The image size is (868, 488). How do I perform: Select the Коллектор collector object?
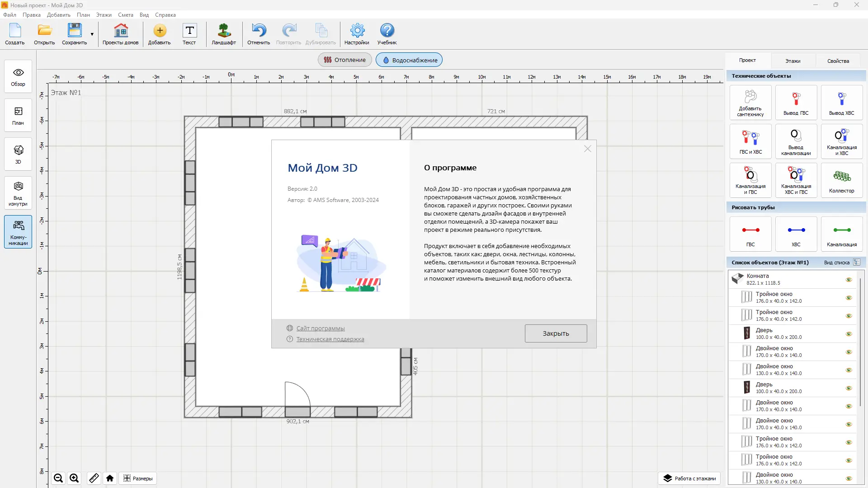click(841, 180)
